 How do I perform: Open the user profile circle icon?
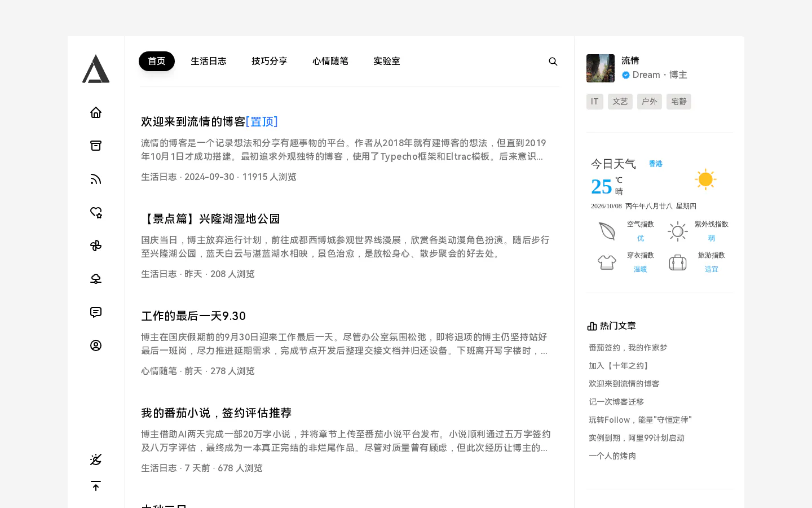point(96,345)
